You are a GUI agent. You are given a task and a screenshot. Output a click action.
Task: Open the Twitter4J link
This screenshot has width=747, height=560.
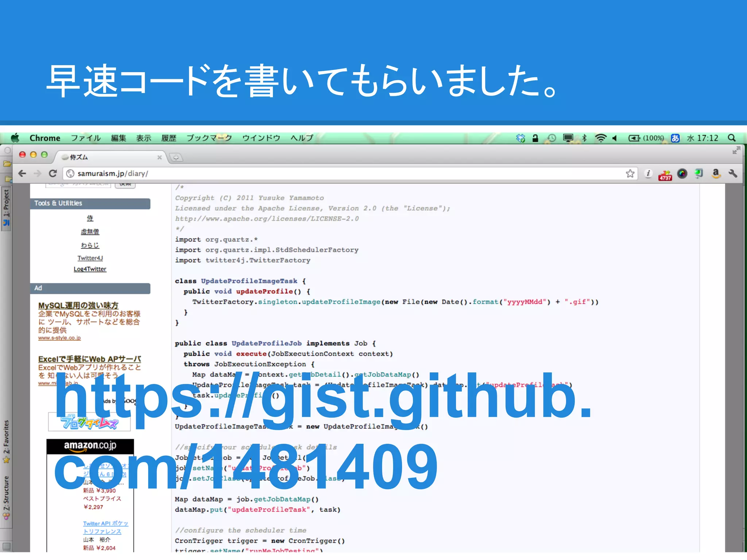click(90, 258)
